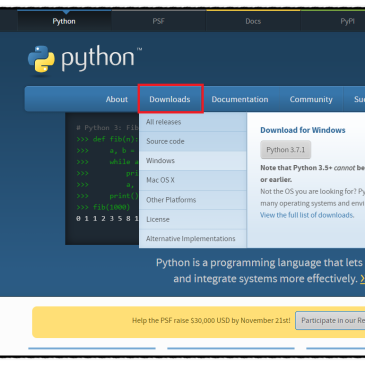Click the 'fib(1000)' code line
Image resolution: width=365 pixels, height=365 pixels.
tap(103, 207)
